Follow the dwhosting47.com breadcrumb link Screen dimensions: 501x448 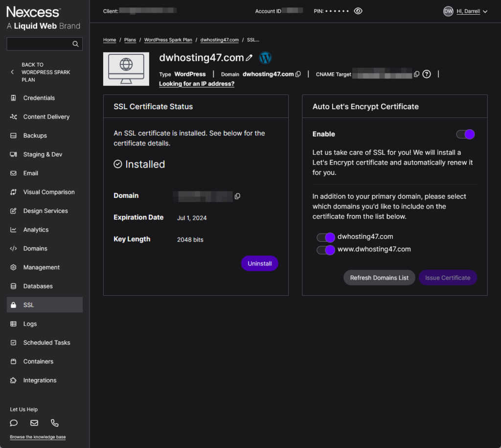[x=220, y=40]
